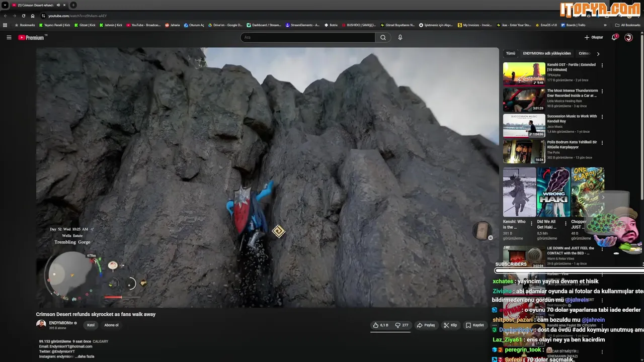644x362 pixels.
Task: Open the account avatar menu
Action: tap(628, 38)
